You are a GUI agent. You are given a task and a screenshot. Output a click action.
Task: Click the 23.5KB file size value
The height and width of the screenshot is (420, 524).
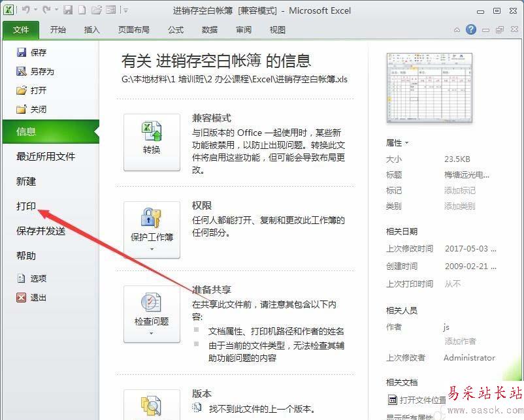pos(457,159)
